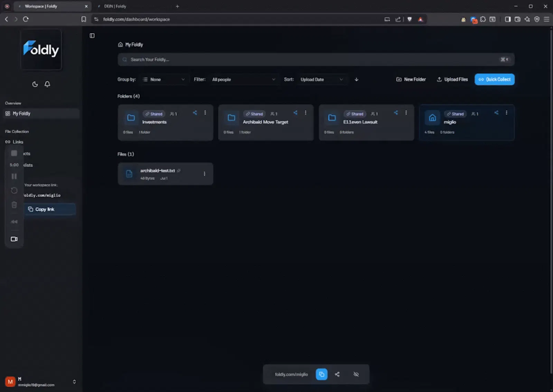Click the E11even Lawsuit folder icon

332,118
